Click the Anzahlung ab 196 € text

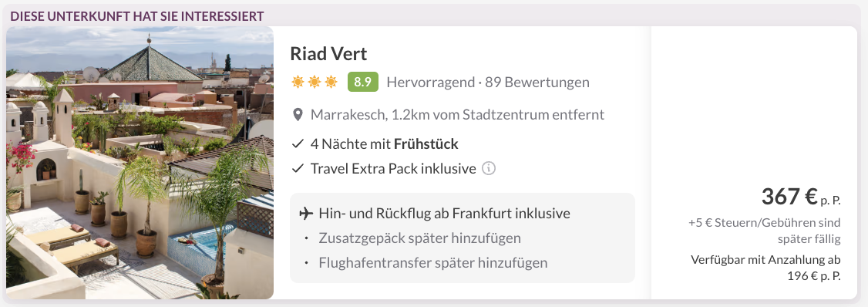tap(766, 268)
